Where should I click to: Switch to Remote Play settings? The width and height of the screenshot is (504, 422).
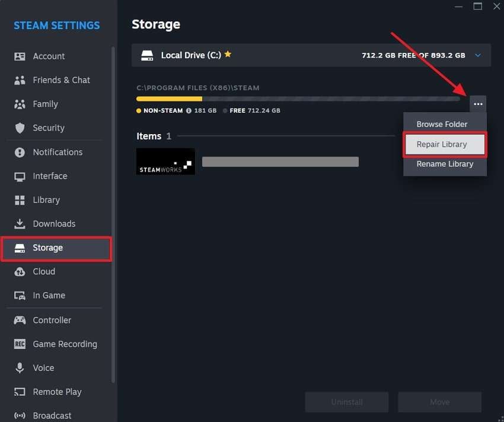(56, 392)
